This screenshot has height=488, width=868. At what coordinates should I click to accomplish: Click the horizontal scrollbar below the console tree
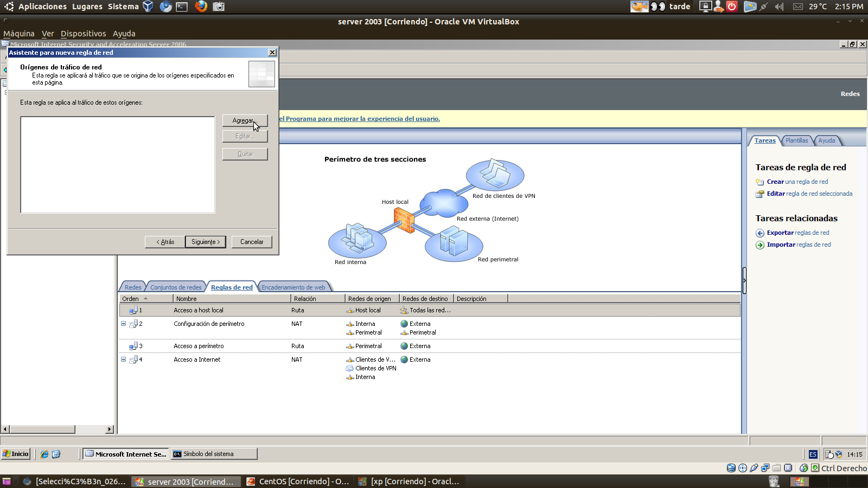(43, 429)
